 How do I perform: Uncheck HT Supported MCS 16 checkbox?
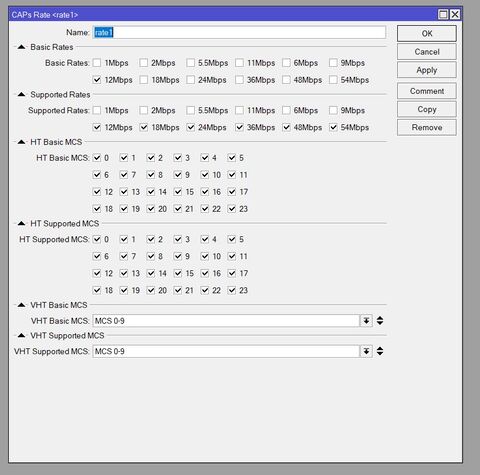pos(205,273)
